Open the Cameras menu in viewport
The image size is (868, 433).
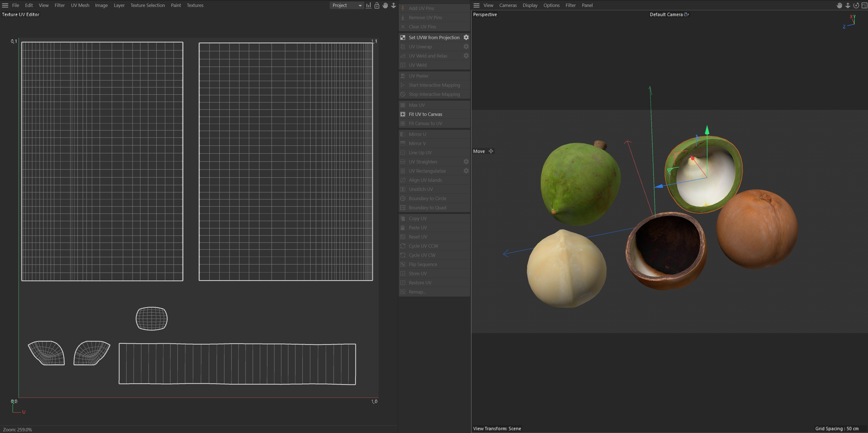(508, 5)
